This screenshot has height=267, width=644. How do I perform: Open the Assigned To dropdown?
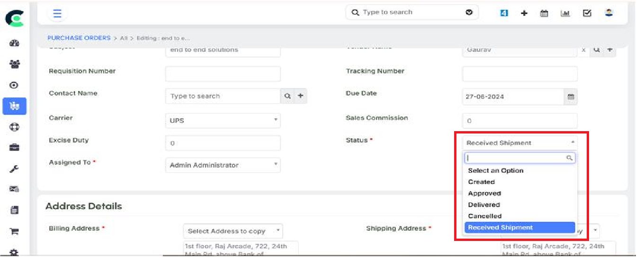click(223, 165)
